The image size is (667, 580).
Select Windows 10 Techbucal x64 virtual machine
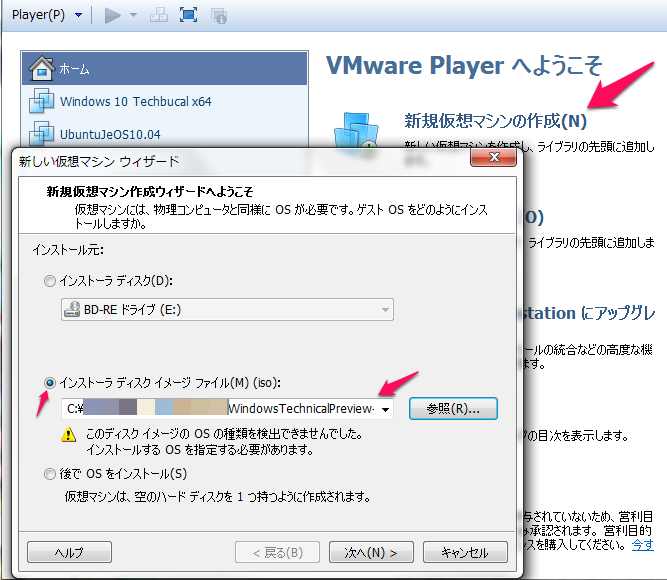coord(165,101)
